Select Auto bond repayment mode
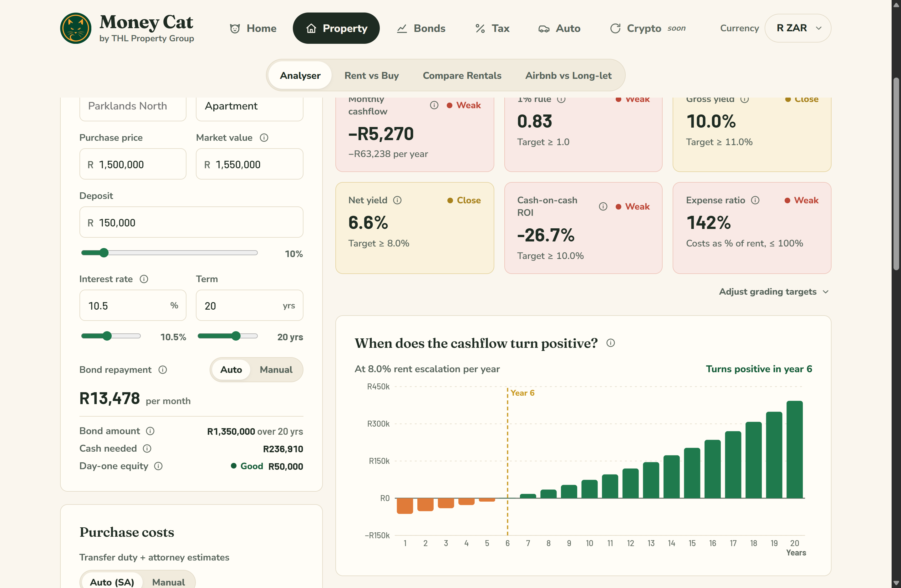Image resolution: width=901 pixels, height=588 pixels. pyautogui.click(x=231, y=370)
